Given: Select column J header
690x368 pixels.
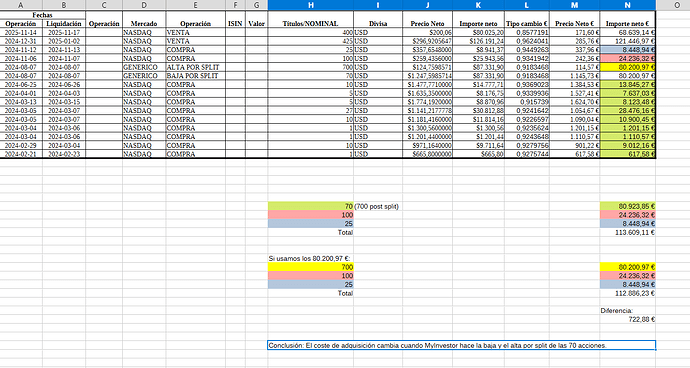Looking at the screenshot, I should pos(427,5).
